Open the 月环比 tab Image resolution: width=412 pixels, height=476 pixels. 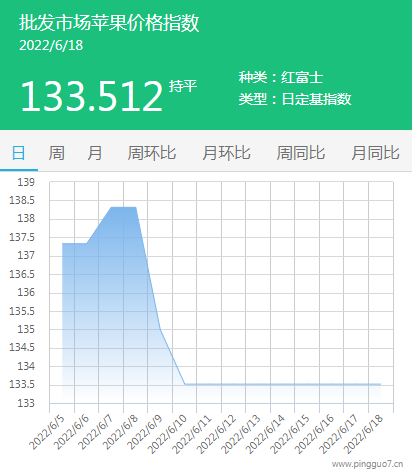[x=226, y=153]
